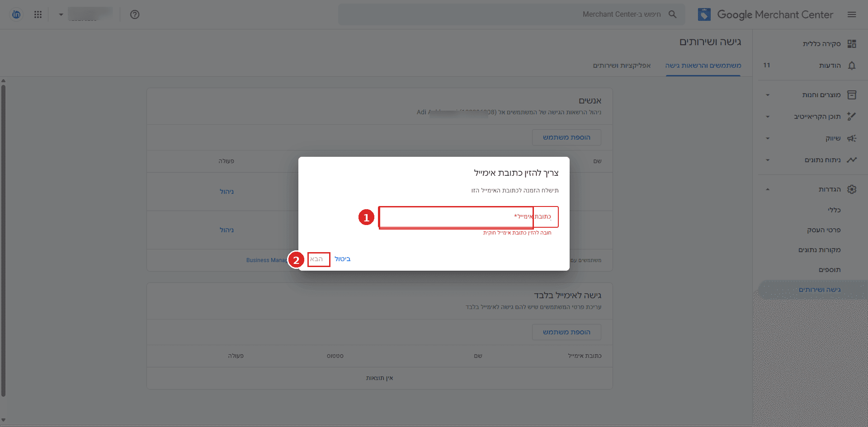
Task: Click the email address input field
Action: tap(468, 217)
